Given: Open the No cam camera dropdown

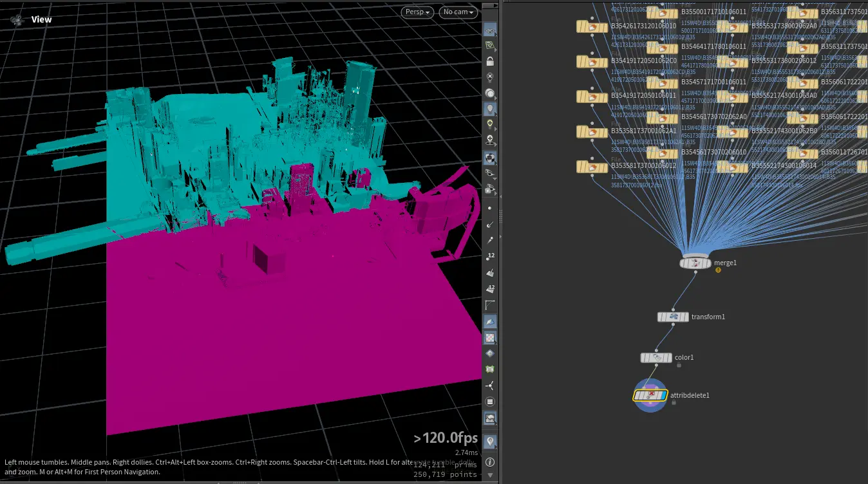Looking at the screenshot, I should click(x=458, y=12).
